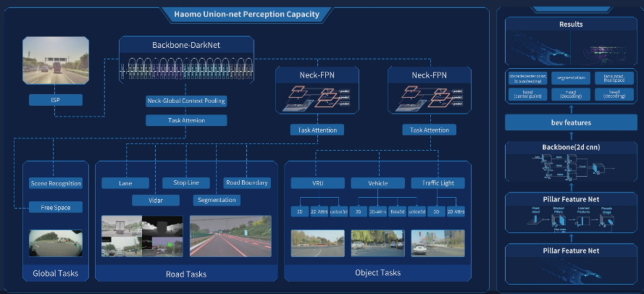
Task: Click the fake3d box under Vehicle
Action: [x=398, y=212]
